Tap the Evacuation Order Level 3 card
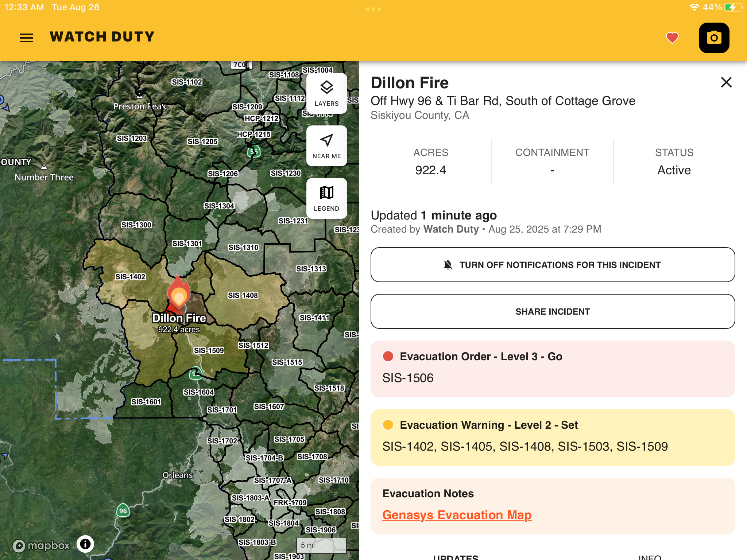 553,369
